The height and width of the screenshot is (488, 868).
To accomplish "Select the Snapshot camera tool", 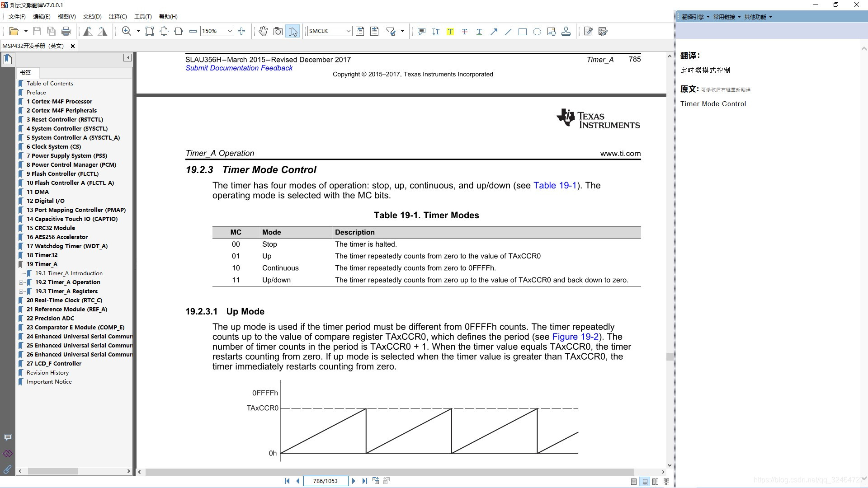I will tap(278, 31).
